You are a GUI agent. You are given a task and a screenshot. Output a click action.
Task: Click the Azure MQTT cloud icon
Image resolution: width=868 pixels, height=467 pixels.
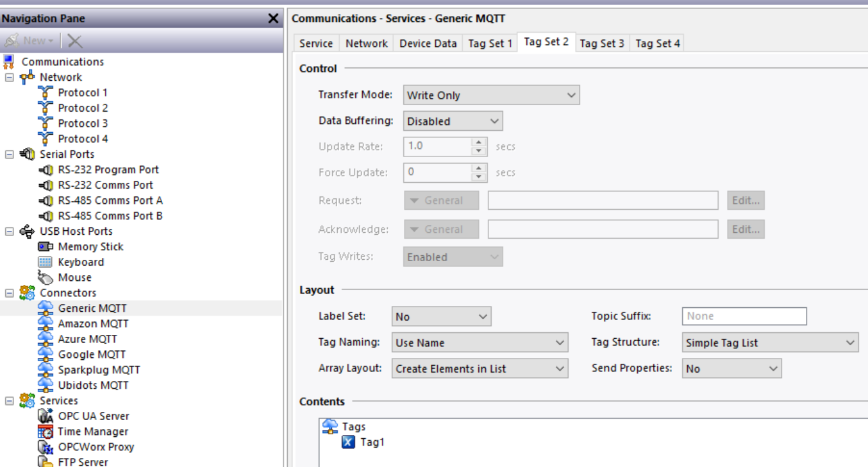[46, 339]
